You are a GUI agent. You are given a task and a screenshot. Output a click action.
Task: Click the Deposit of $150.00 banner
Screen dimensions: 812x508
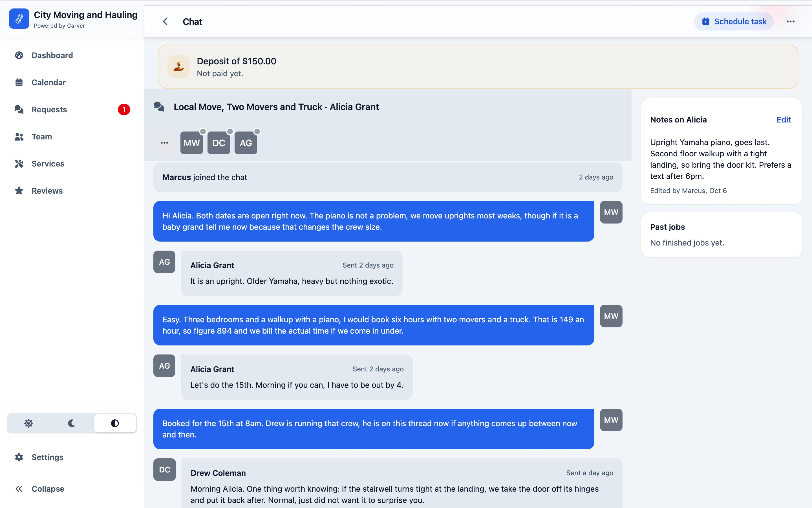478,67
